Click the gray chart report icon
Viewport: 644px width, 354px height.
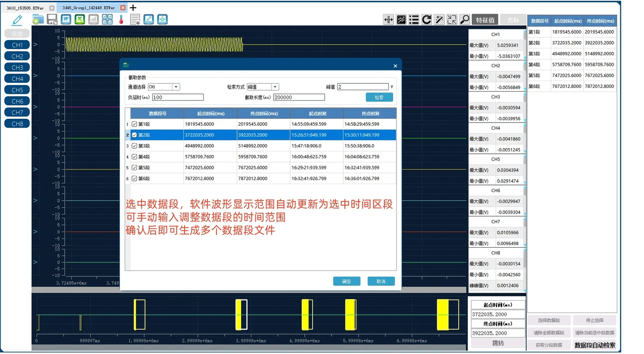93,19
